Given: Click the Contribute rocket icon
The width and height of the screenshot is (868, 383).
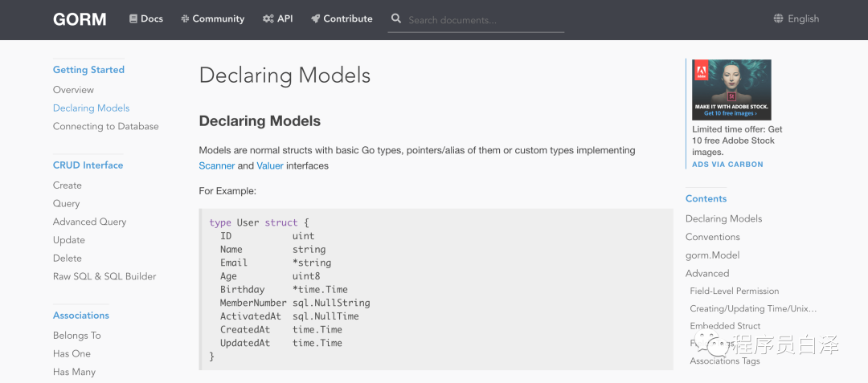Looking at the screenshot, I should pyautogui.click(x=315, y=18).
